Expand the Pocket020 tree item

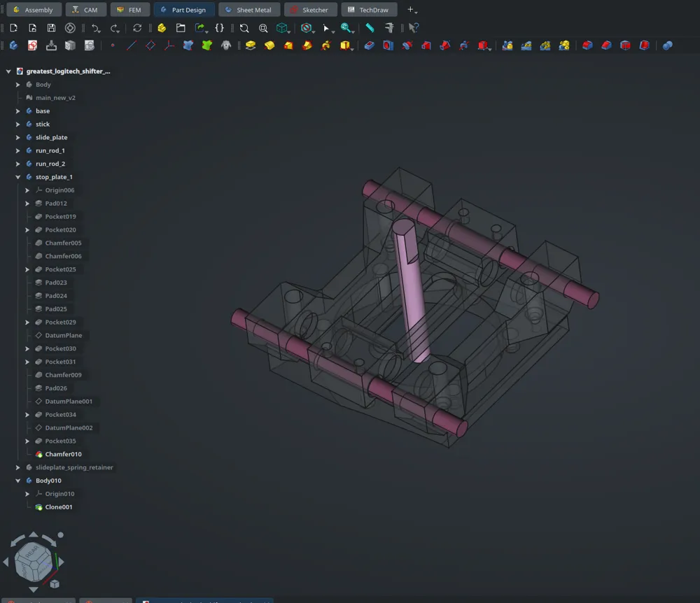[x=27, y=229]
